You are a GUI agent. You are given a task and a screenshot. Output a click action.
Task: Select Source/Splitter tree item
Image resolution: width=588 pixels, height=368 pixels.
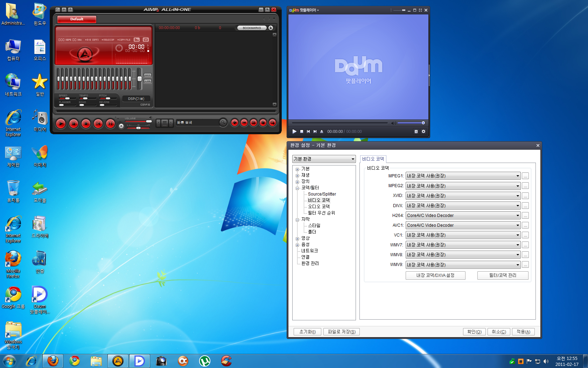[322, 194]
